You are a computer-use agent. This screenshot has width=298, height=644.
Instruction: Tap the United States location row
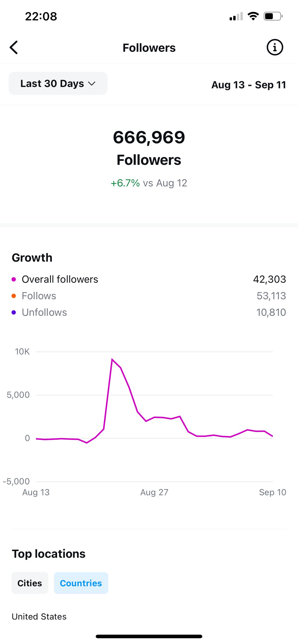click(x=39, y=616)
